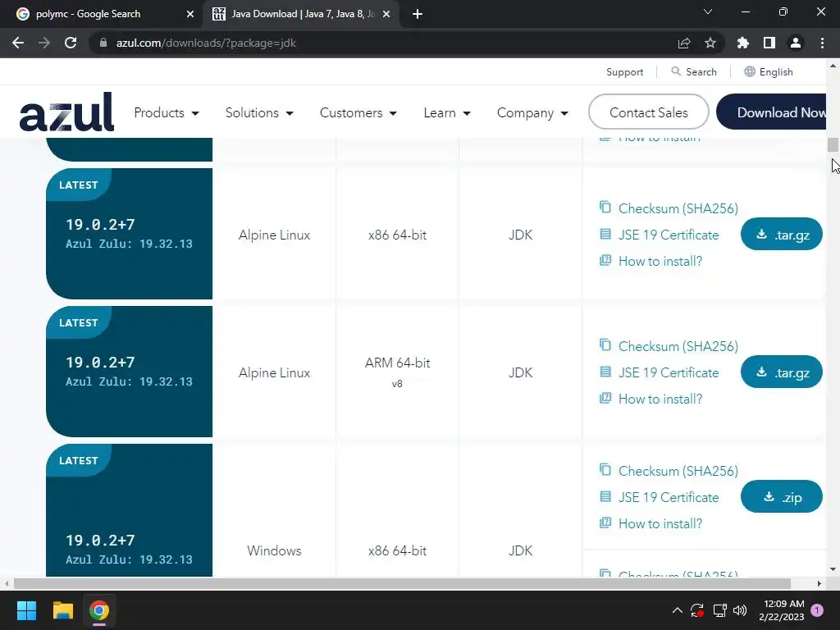Screen dimensions: 840x630
Task: Click the Chrome taskbar icon
Action: coord(99,610)
